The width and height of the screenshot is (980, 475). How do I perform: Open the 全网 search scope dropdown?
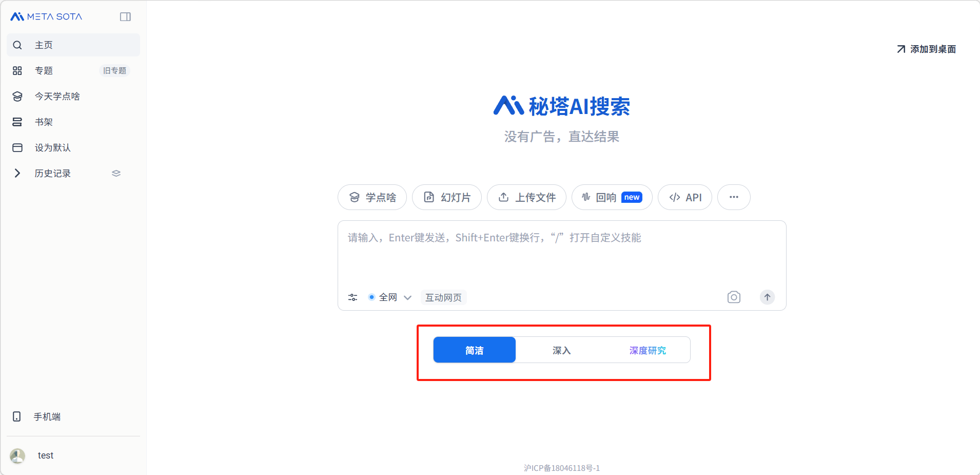pos(390,297)
